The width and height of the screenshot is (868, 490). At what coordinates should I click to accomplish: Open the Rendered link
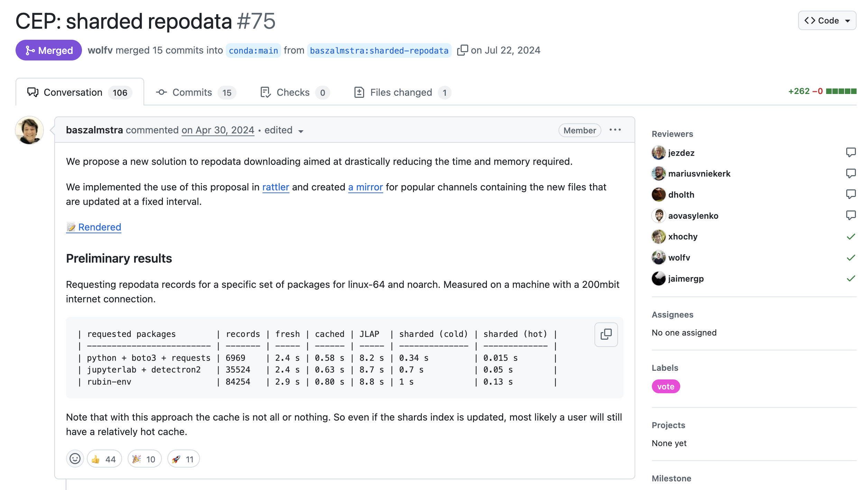100,227
